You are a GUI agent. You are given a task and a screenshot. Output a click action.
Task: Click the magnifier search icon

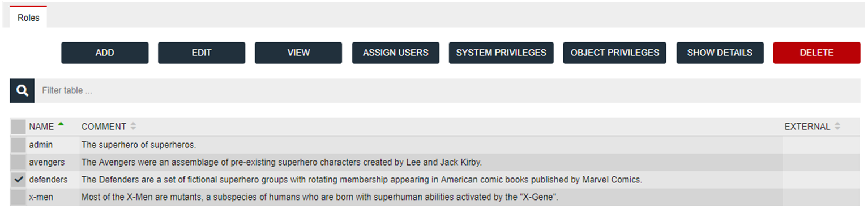tap(22, 90)
